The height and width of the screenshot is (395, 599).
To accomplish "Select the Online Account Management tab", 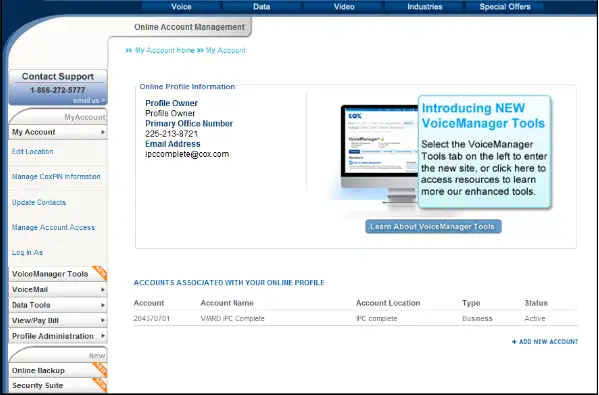I will [189, 27].
